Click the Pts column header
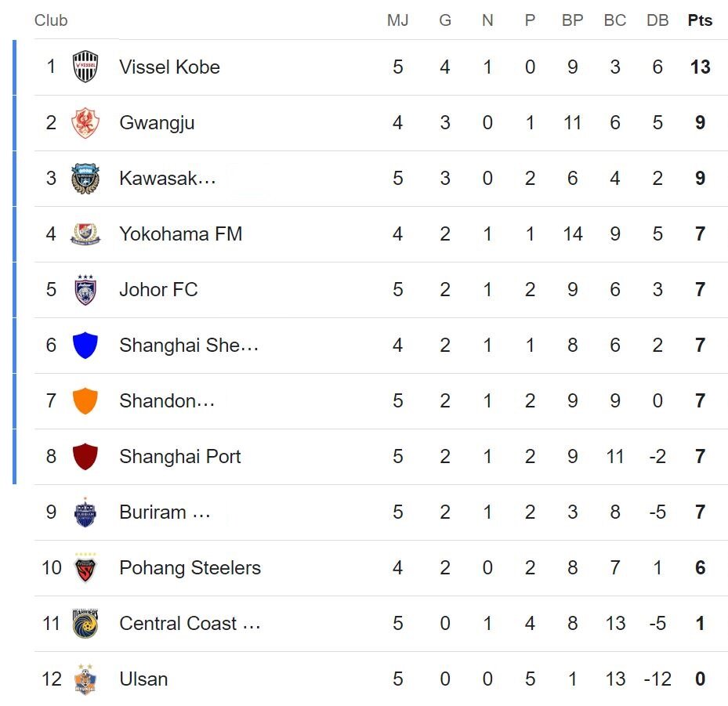728x706 pixels. 700,20
